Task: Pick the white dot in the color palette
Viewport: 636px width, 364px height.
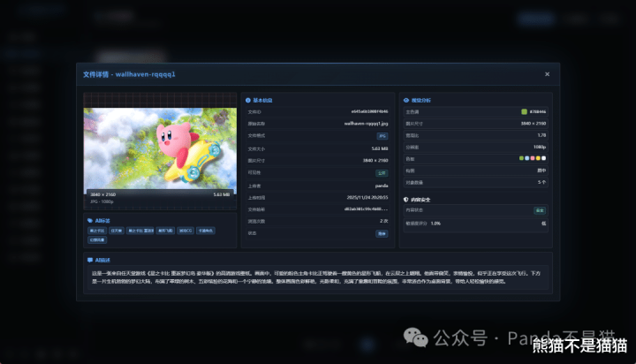Action: (543, 158)
